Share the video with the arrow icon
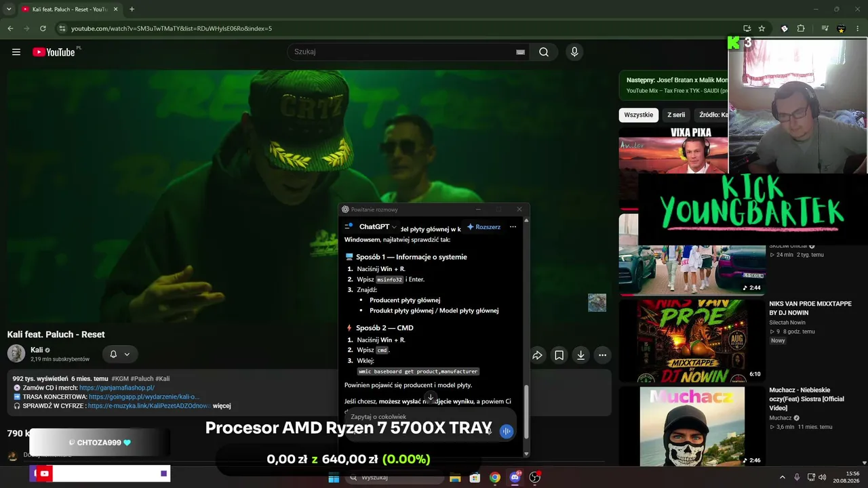This screenshot has height=488, width=868. point(537,354)
